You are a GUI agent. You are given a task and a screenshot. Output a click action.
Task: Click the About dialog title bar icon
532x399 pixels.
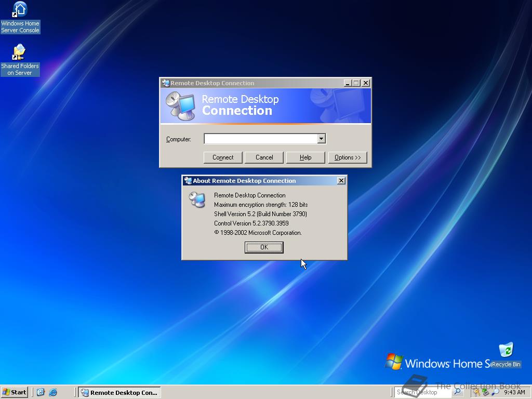[x=188, y=180]
